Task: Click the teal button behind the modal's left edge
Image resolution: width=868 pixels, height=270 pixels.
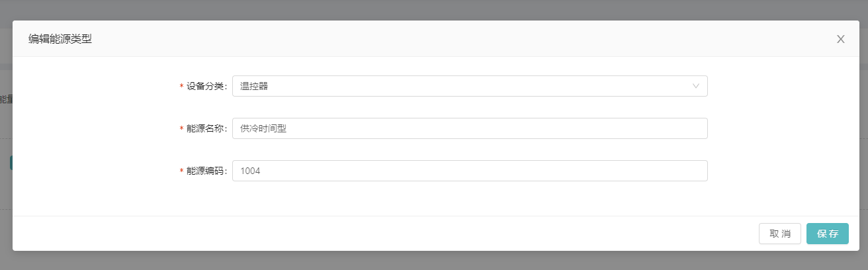Action: tap(11, 163)
